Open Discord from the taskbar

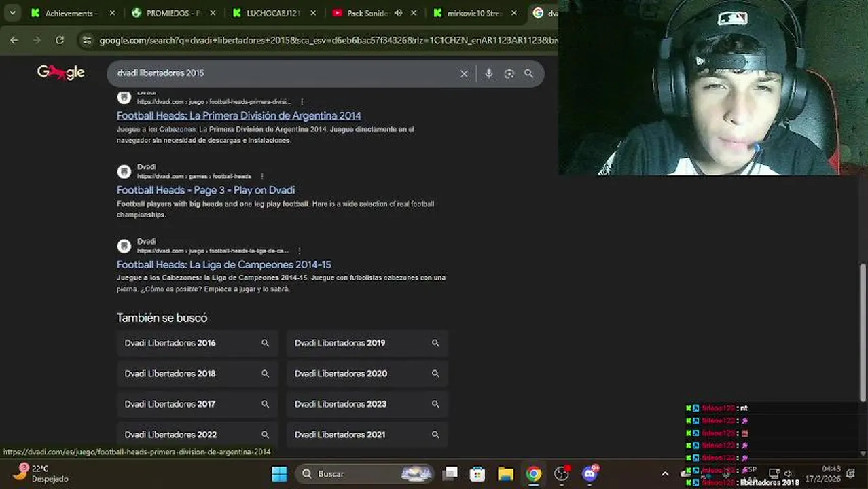coord(590,474)
